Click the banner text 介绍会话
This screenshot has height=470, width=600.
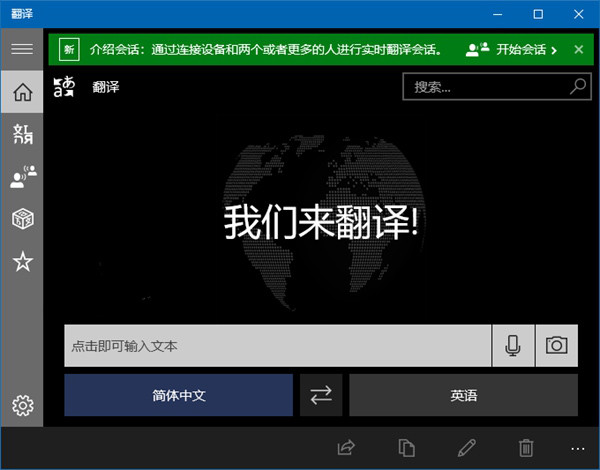pyautogui.click(x=114, y=49)
